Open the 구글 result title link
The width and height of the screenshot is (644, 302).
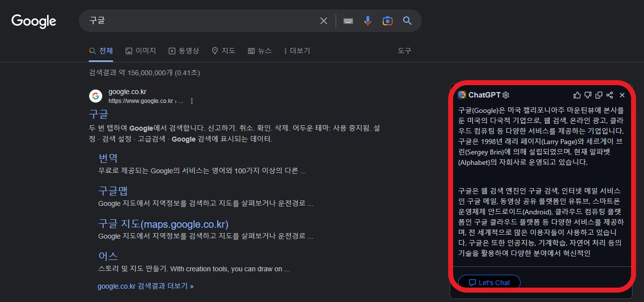pos(98,114)
